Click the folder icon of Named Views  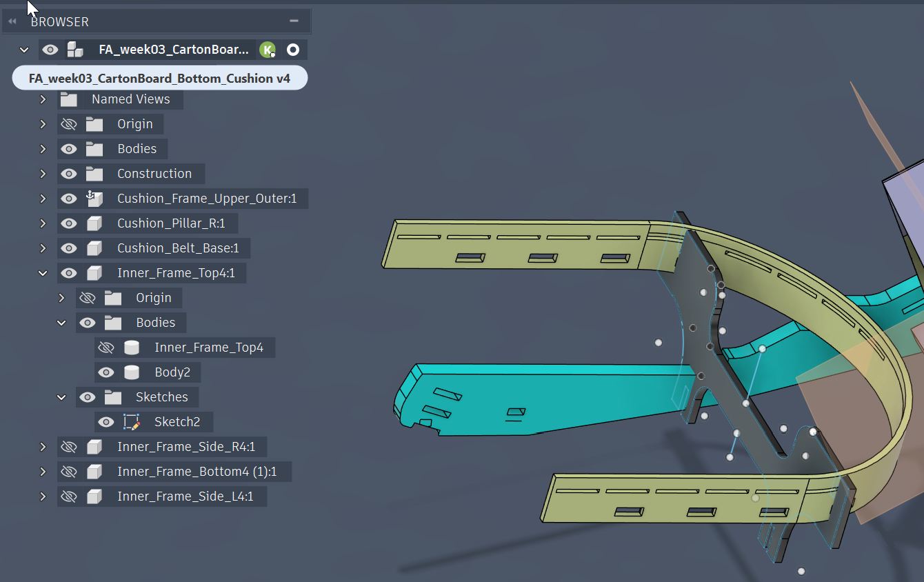[x=69, y=99]
